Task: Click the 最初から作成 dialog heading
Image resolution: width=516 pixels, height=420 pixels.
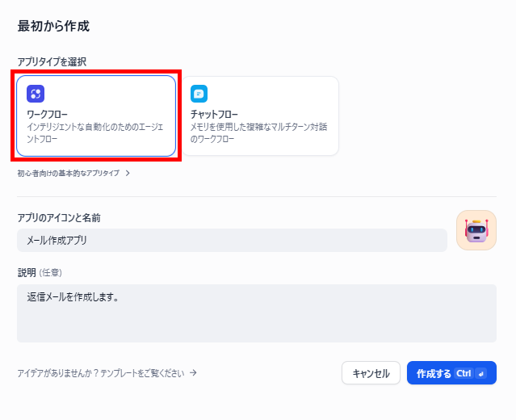Action: point(53,26)
